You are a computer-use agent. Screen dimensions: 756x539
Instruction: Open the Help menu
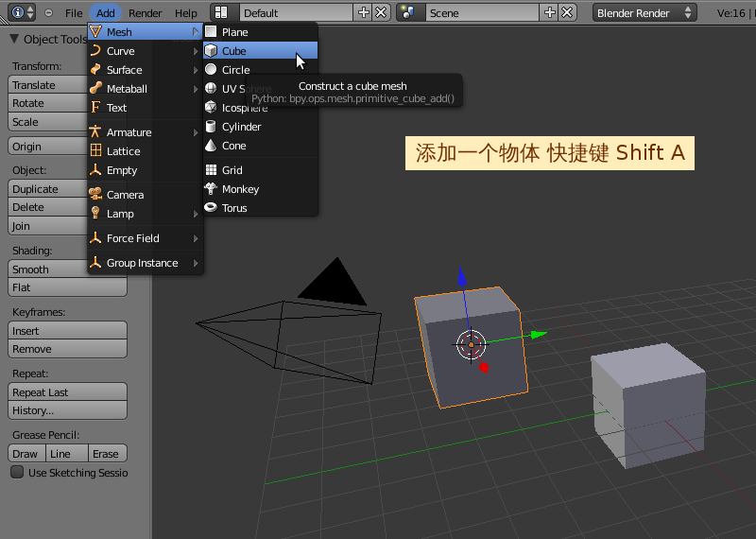click(185, 13)
